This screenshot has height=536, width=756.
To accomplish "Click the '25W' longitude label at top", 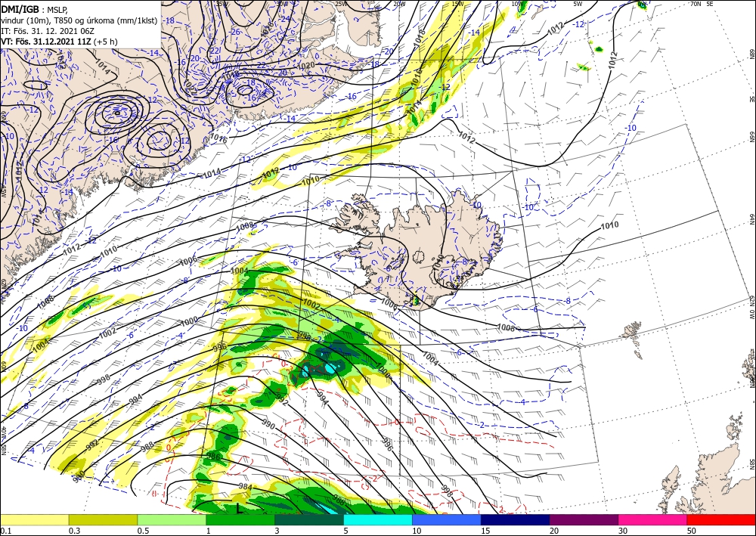I will (x=340, y=4).
